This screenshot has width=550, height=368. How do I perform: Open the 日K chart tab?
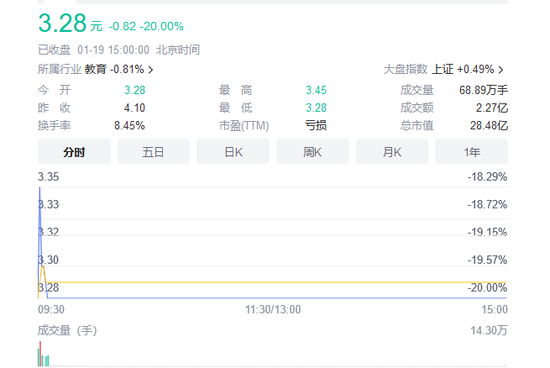coord(233,152)
